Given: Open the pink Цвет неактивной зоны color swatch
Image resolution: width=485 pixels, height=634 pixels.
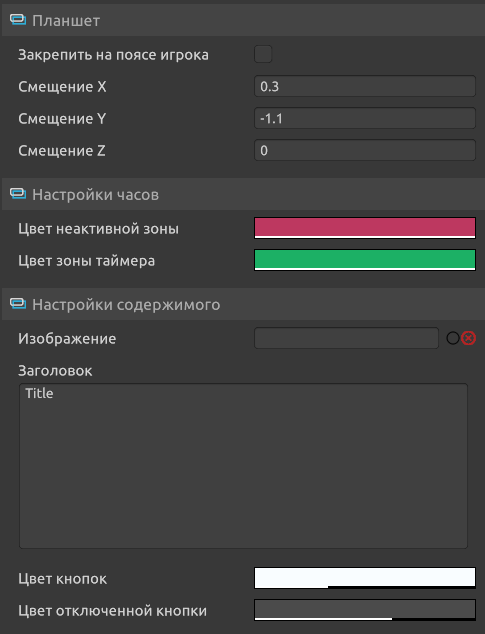Looking at the screenshot, I should point(365,228).
